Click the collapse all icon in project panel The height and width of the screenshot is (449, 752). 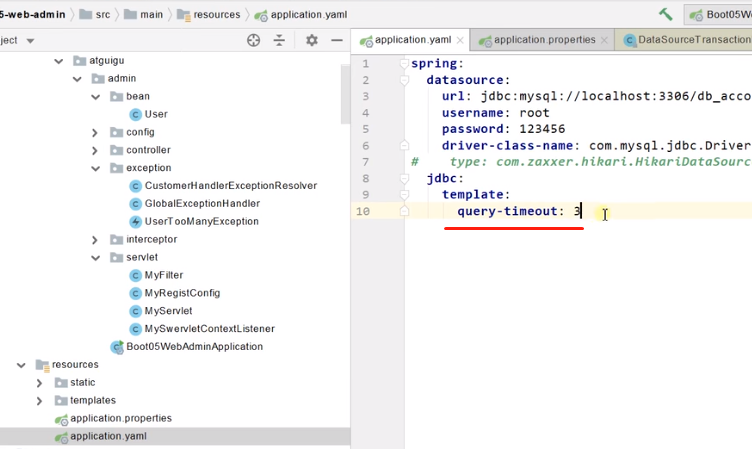pos(279,40)
